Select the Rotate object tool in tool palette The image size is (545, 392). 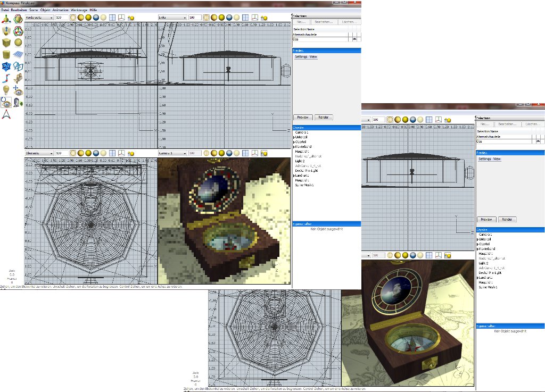(x=18, y=19)
